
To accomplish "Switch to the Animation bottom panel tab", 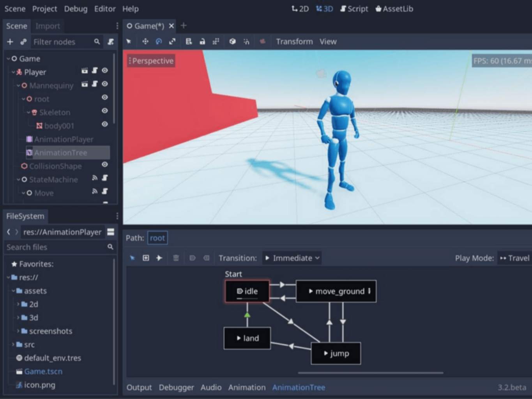I will [x=247, y=387].
